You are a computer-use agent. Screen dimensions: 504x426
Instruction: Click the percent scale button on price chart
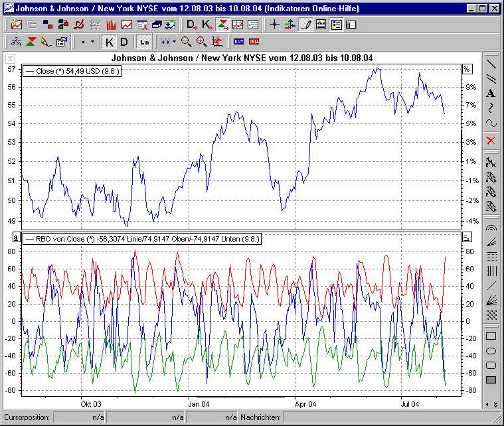pyautogui.click(x=467, y=69)
